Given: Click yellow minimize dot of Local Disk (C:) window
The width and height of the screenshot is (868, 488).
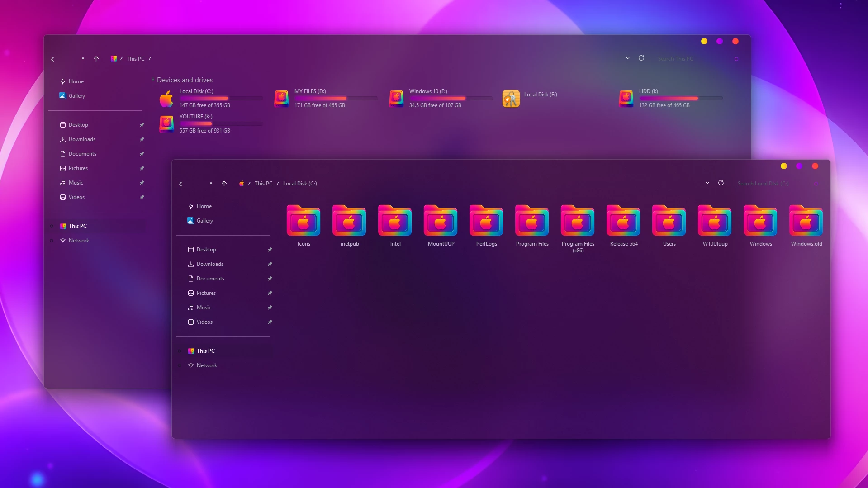Looking at the screenshot, I should click(784, 166).
